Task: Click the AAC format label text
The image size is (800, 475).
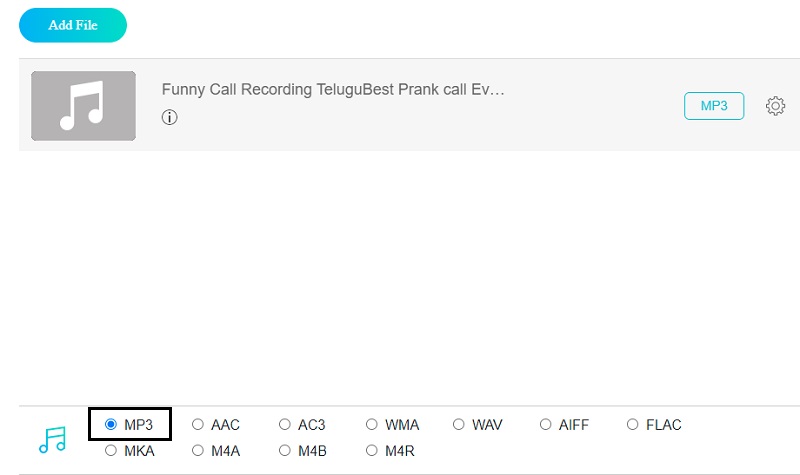Action: (x=225, y=425)
